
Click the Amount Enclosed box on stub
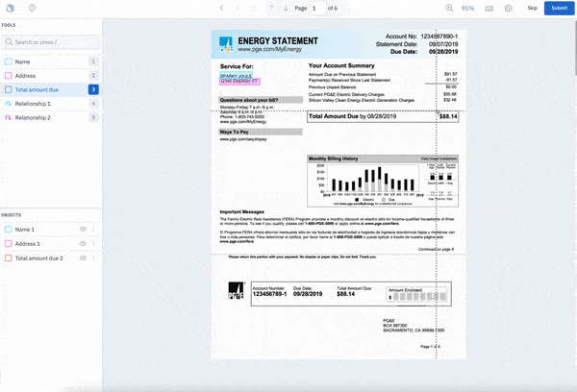pos(417,294)
